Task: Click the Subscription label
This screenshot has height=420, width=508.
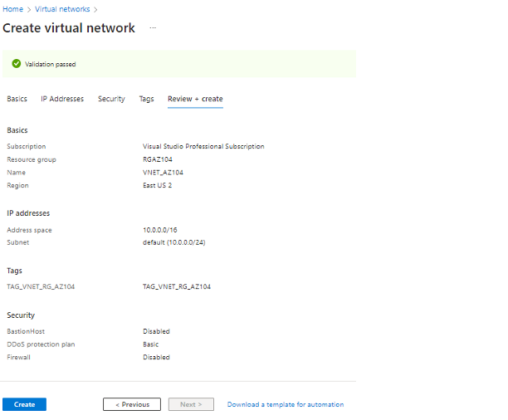Action: click(27, 146)
